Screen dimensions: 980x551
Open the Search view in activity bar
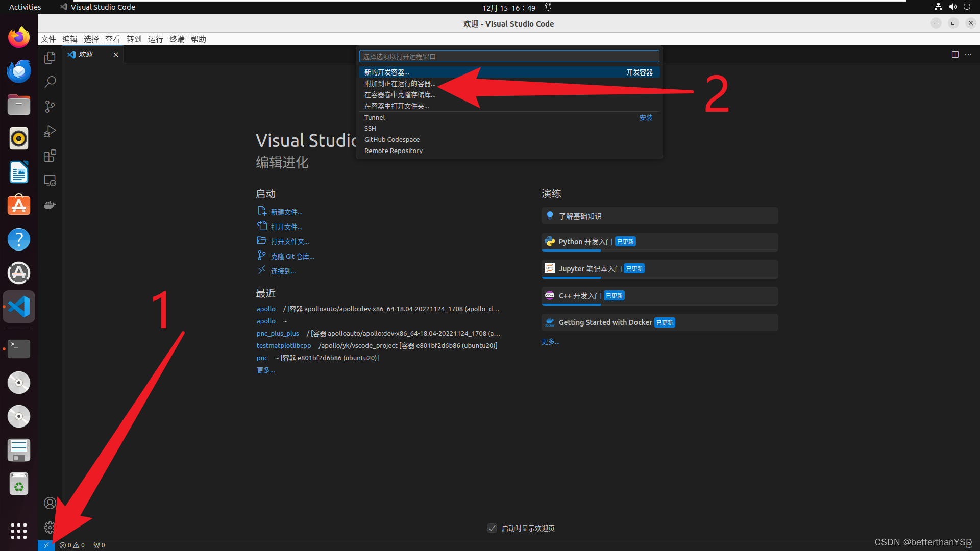(x=50, y=82)
